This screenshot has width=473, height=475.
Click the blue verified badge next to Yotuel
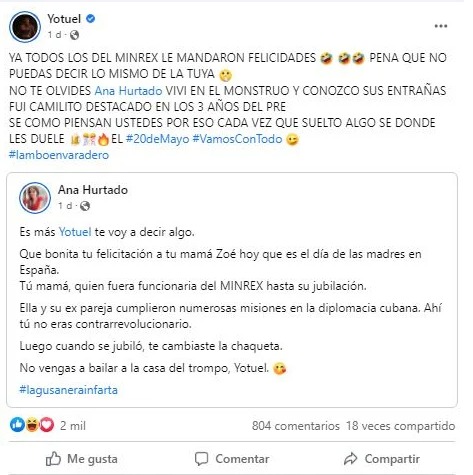(91, 19)
